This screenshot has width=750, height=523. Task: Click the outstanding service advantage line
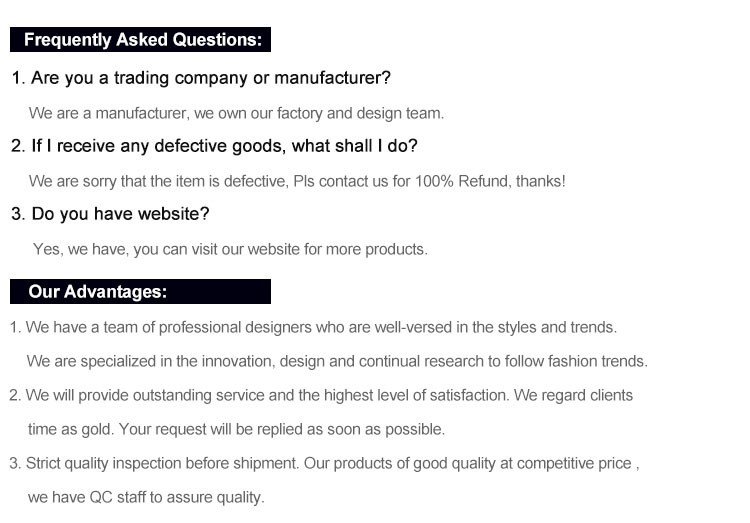coord(321,395)
